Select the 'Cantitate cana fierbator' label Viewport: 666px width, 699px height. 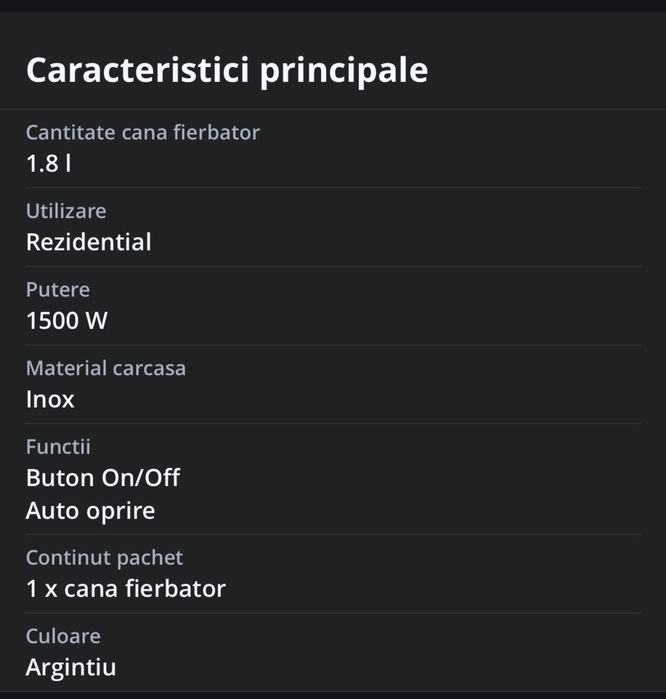tap(142, 132)
